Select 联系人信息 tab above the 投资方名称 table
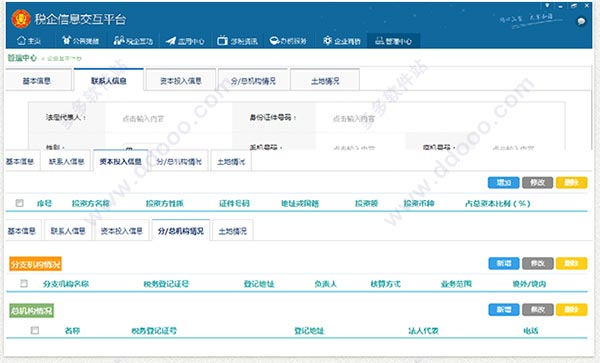The height and width of the screenshot is (363, 600). click(66, 161)
